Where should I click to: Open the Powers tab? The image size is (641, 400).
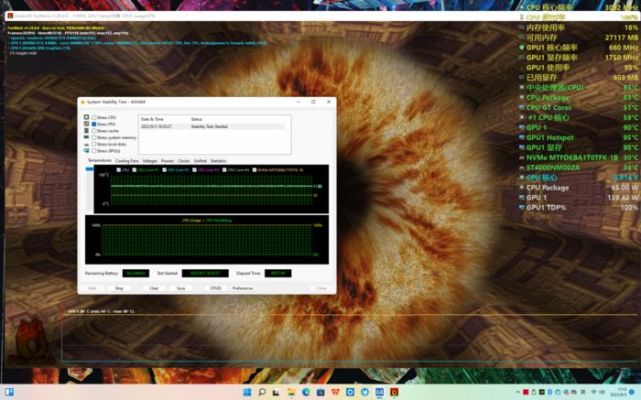pyautogui.click(x=167, y=161)
